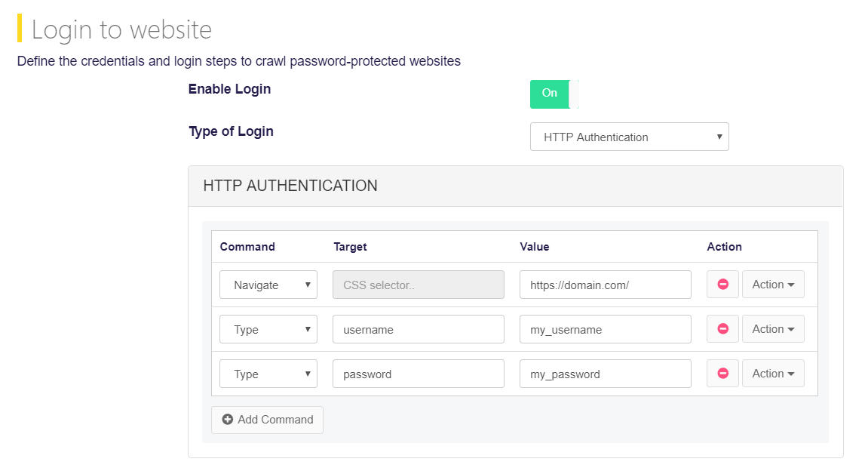Image resolution: width=868 pixels, height=468 pixels.
Task: Edit the my_username value field
Action: [606, 329]
